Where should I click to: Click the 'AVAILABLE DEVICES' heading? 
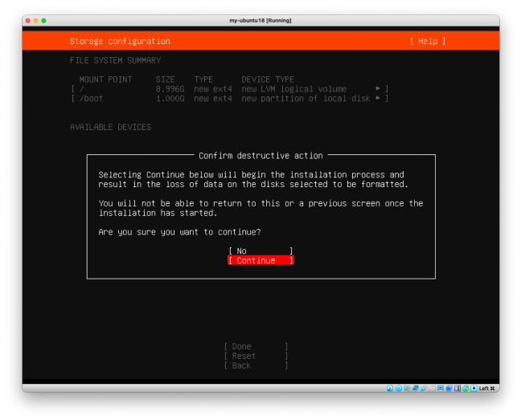110,127
